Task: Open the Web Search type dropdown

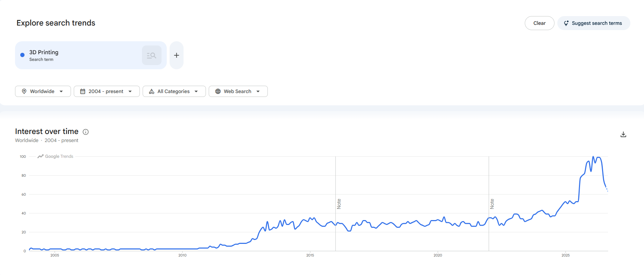Action: coord(238,91)
